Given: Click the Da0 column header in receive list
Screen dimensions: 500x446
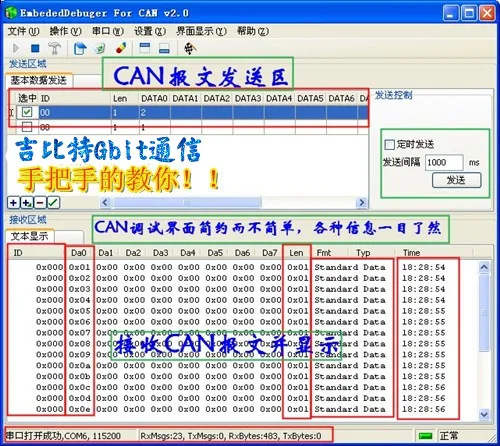Looking at the screenshot, I should (x=79, y=253).
